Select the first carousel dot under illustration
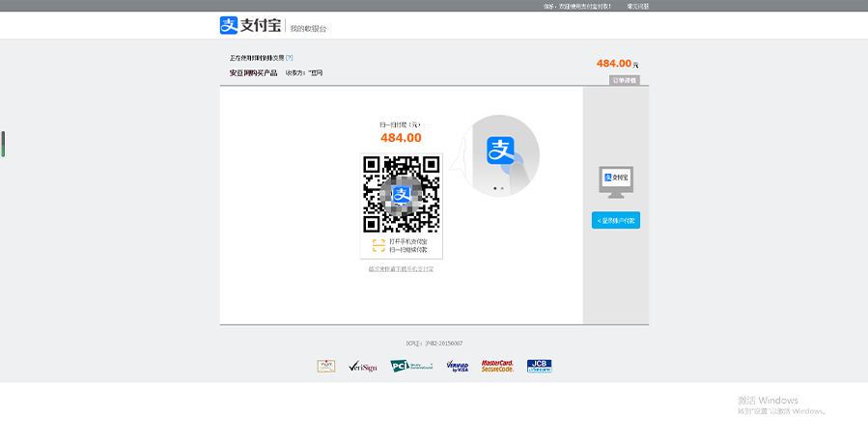The image size is (868, 438). click(x=495, y=188)
